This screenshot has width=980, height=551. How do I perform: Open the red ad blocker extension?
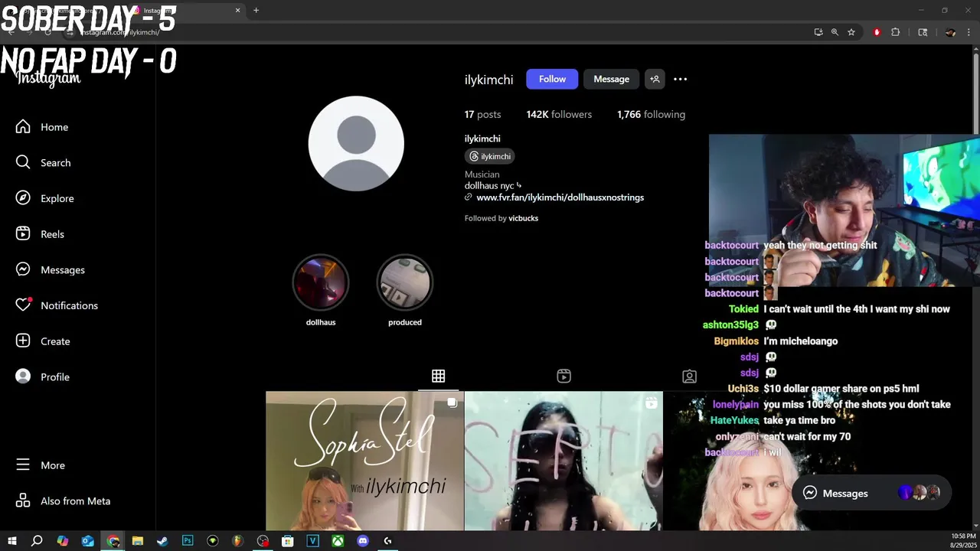tap(877, 32)
